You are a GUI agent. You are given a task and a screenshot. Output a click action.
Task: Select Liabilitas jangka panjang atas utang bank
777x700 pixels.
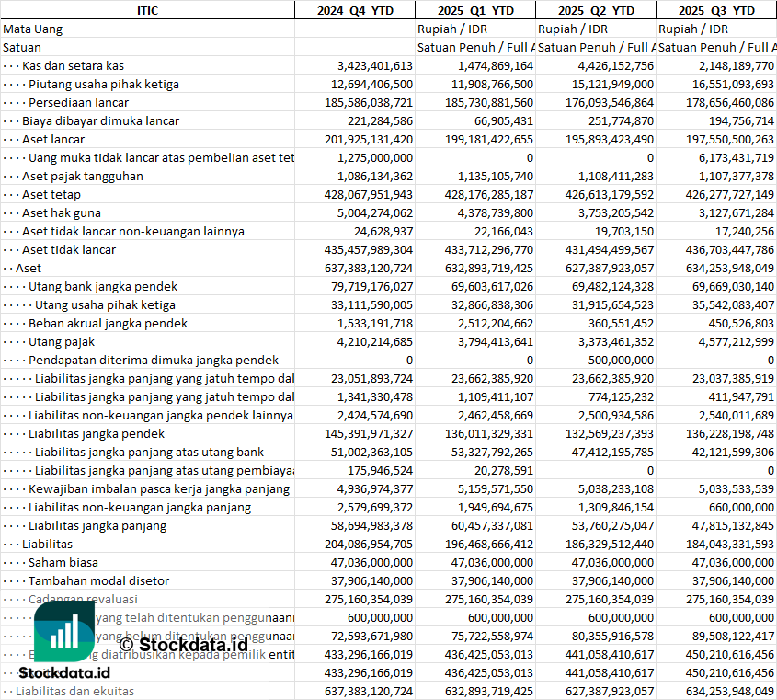(149, 451)
